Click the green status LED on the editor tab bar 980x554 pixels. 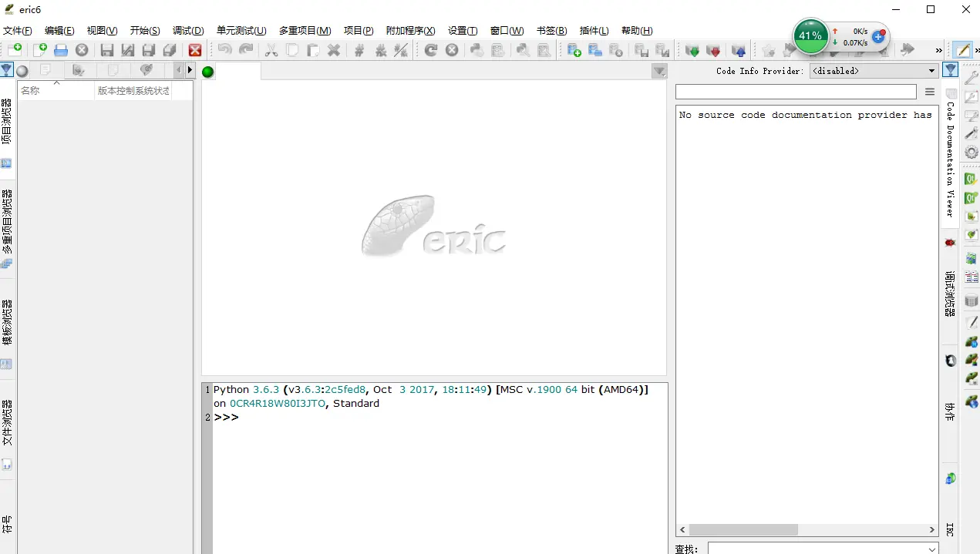(207, 72)
